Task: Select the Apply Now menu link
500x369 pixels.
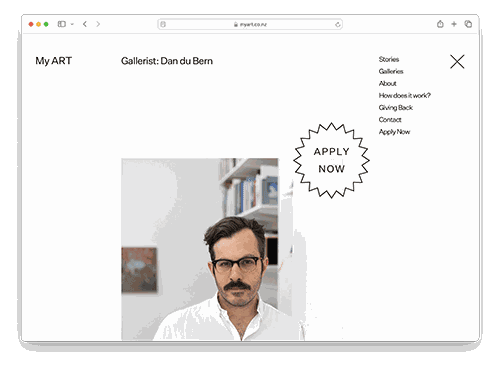Action: click(394, 132)
